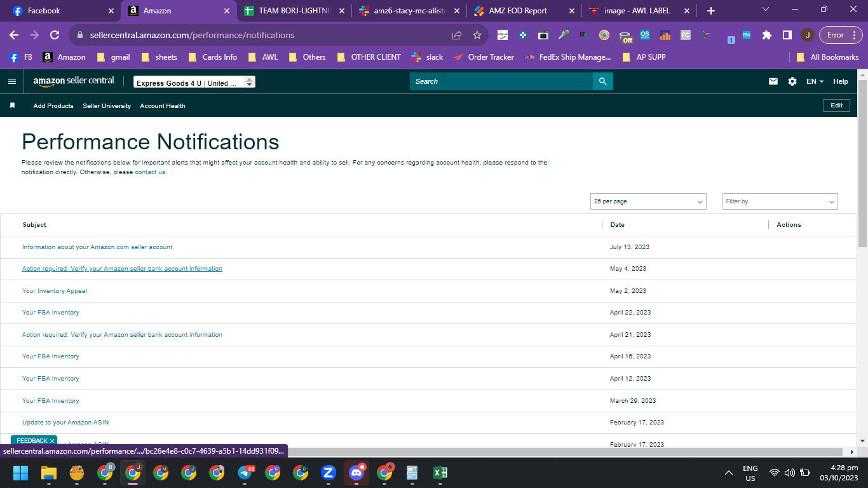Open the FedEx Ship Manager bookmark
This screenshot has height=488, width=868.
(567, 57)
